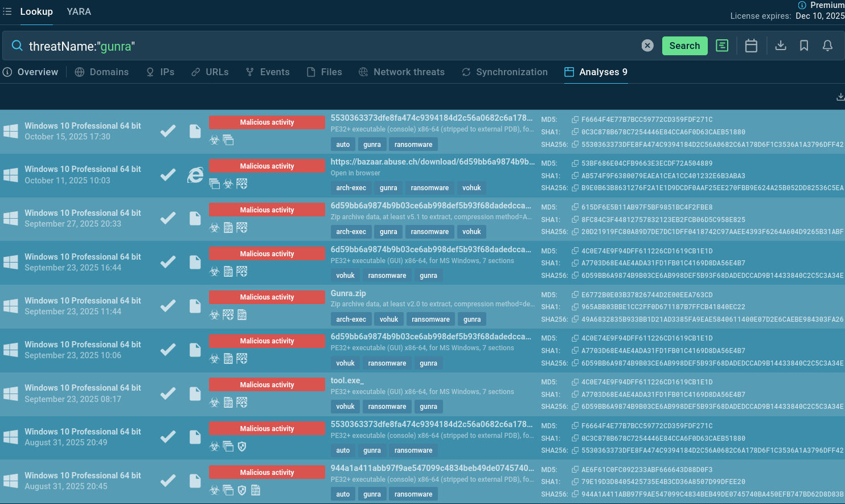Open the hamburger menu at top left
Image resolution: width=845 pixels, height=504 pixels.
(x=7, y=11)
